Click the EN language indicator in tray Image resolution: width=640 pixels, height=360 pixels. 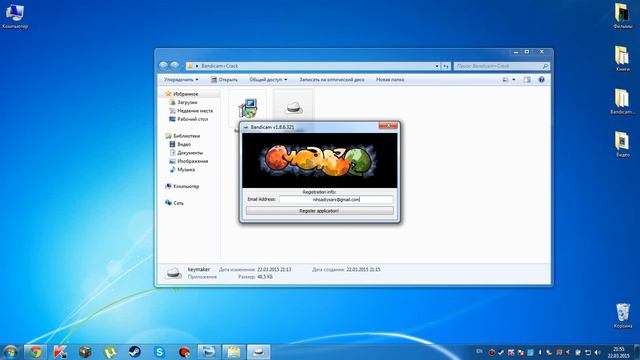(479, 351)
